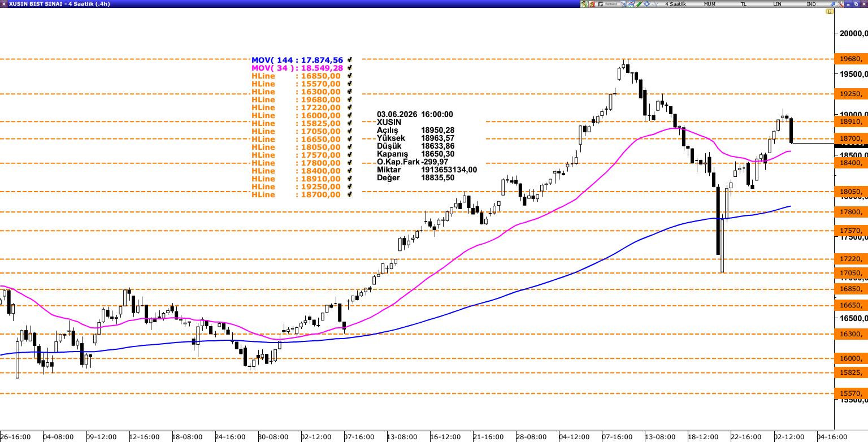The width and height of the screenshot is (868, 442).
Task: Click the indicator waveform icon in toolbar
Action: [654, 4]
